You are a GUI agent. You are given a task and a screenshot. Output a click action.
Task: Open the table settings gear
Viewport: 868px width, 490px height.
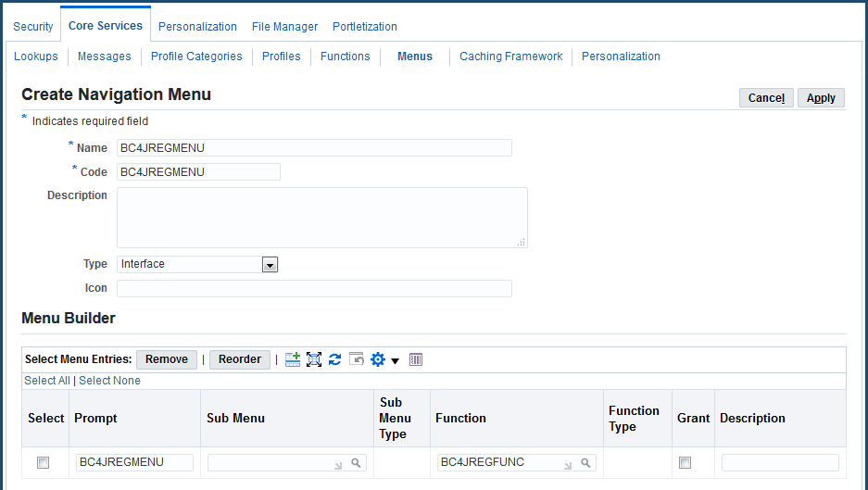[378, 359]
